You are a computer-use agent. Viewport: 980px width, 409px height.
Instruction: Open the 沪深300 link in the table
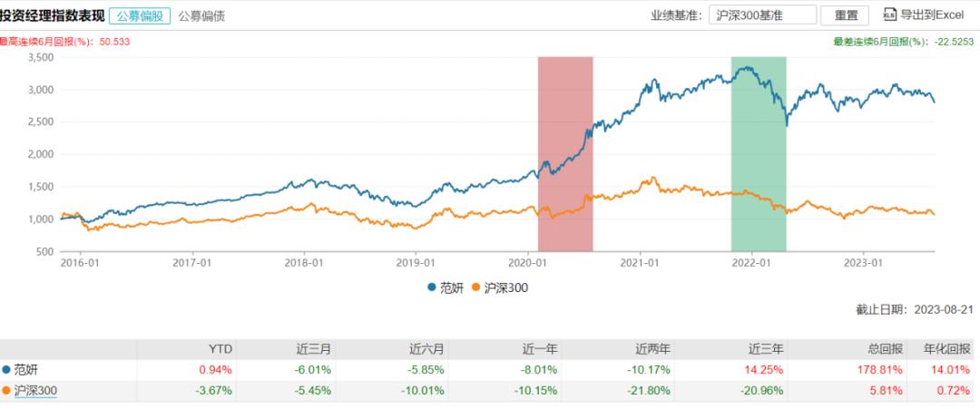click(35, 390)
